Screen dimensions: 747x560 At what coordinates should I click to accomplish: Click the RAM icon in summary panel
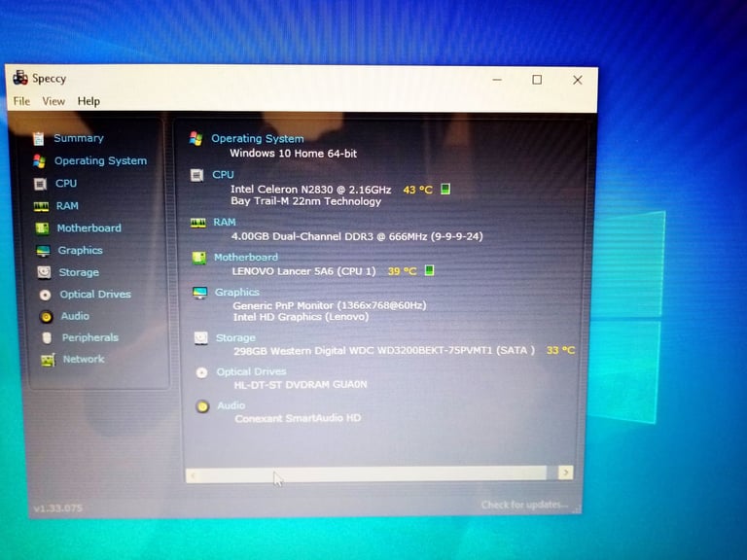(198, 223)
